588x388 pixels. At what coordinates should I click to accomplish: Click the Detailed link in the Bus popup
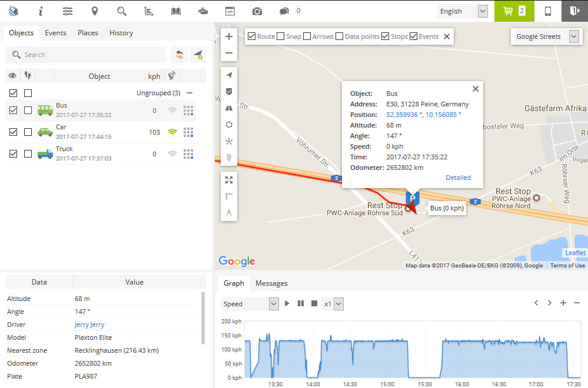458,177
